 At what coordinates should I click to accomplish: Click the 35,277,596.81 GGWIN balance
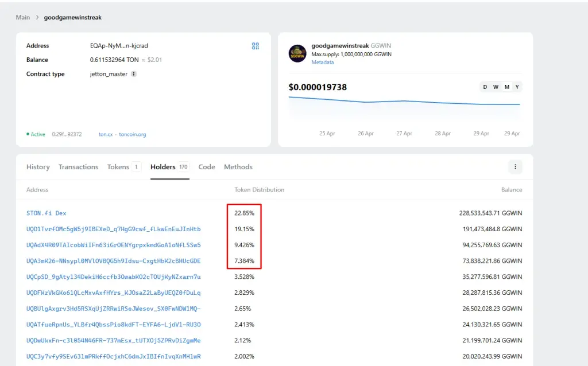pyautogui.click(x=492, y=277)
